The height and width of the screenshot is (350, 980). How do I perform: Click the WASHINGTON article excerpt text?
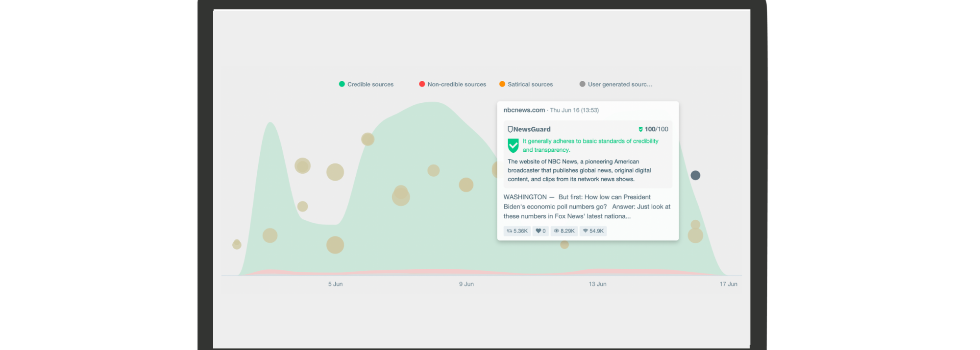(x=587, y=207)
